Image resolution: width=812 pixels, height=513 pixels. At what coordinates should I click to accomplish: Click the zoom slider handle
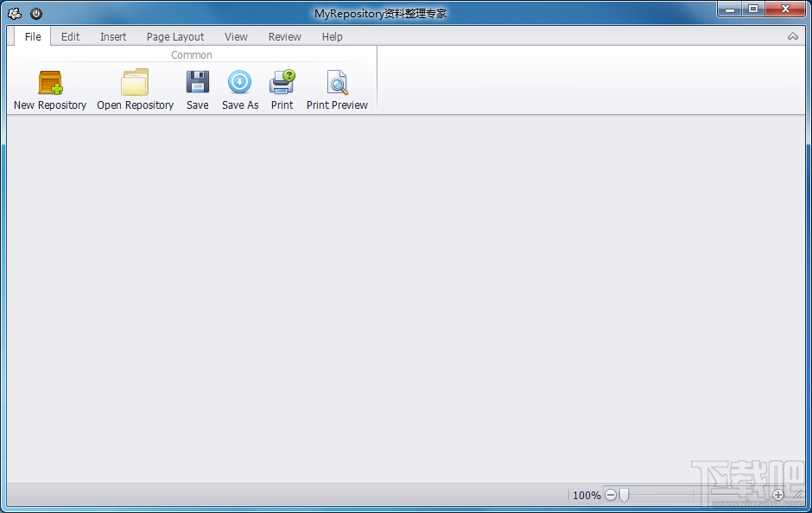coord(624,496)
